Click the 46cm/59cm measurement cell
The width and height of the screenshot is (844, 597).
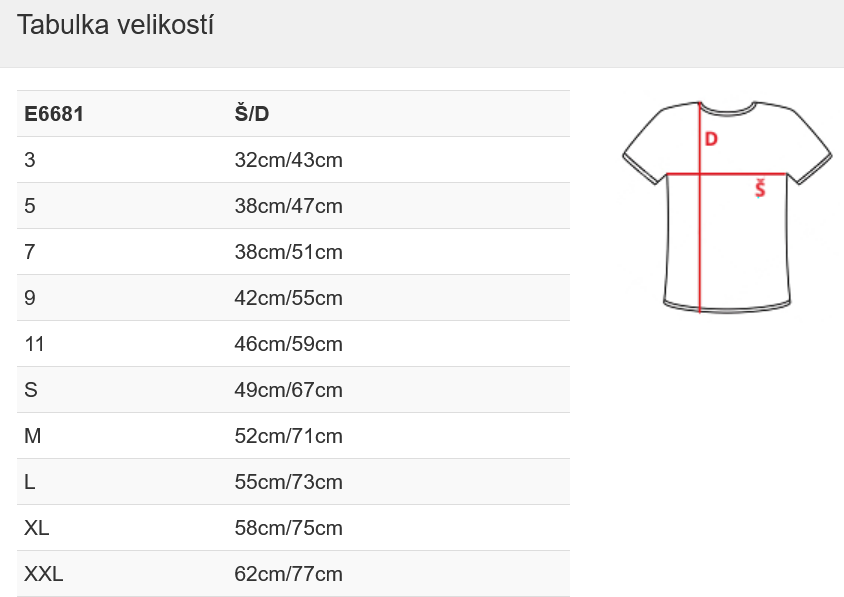288,344
